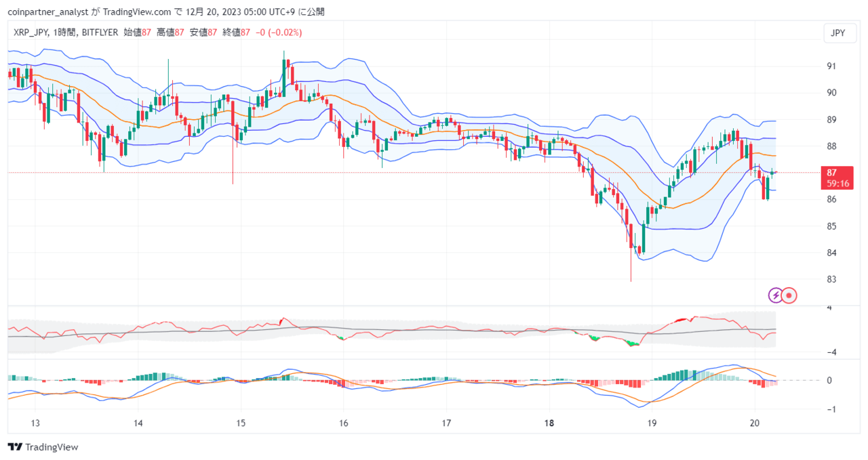This screenshot has height=460, width=868.
Task: Select the 15 date marker on time axis
Action: coord(241,423)
